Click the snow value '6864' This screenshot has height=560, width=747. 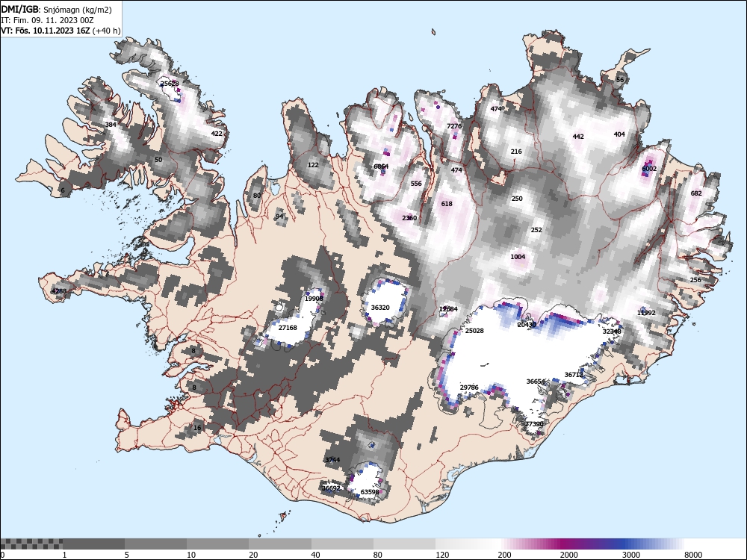click(x=381, y=167)
